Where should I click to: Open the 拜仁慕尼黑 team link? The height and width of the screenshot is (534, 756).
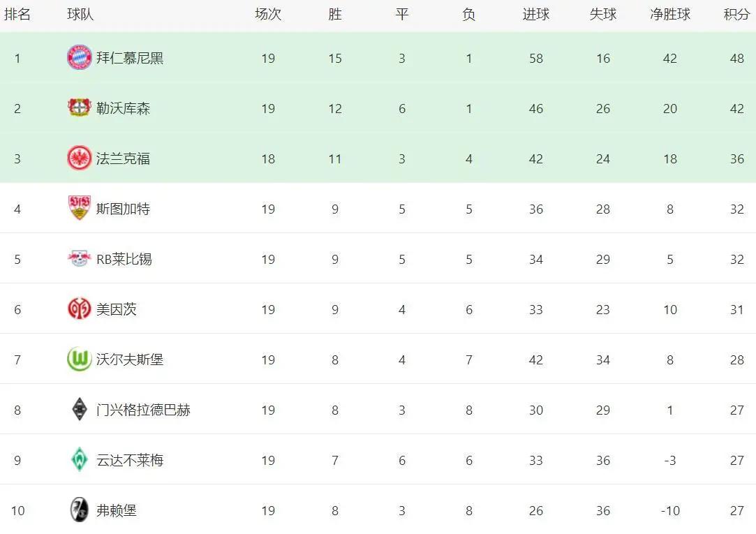[130, 59]
